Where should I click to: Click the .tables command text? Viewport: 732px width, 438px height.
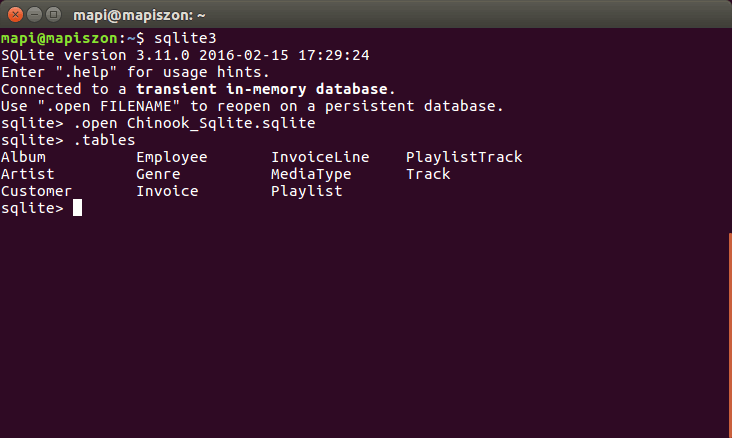[105, 140]
